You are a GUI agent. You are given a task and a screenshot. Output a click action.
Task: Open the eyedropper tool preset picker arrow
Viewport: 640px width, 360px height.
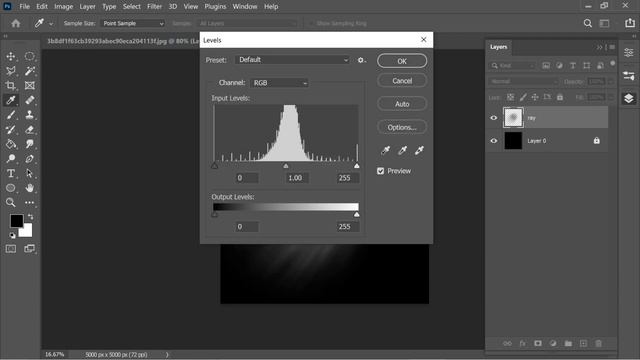(x=51, y=24)
